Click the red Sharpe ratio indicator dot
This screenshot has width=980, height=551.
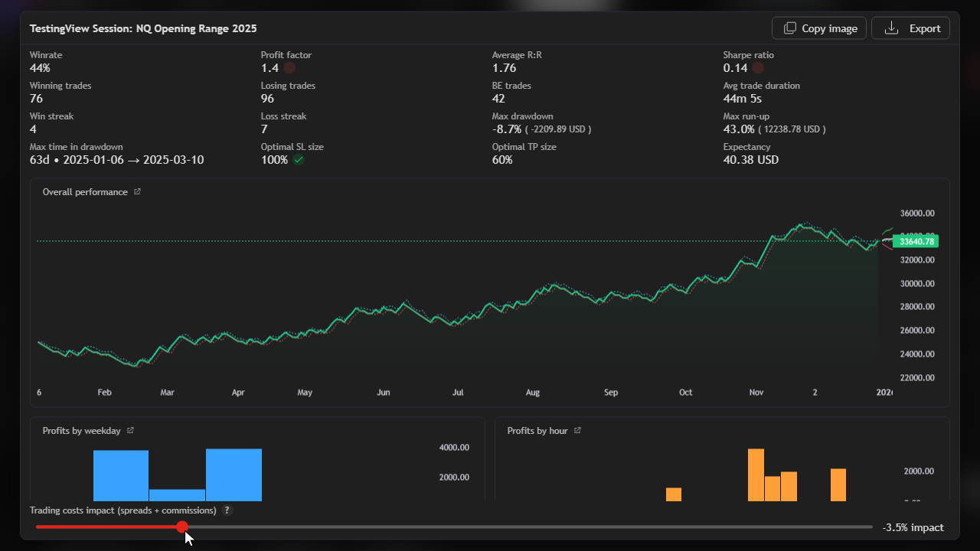click(758, 68)
